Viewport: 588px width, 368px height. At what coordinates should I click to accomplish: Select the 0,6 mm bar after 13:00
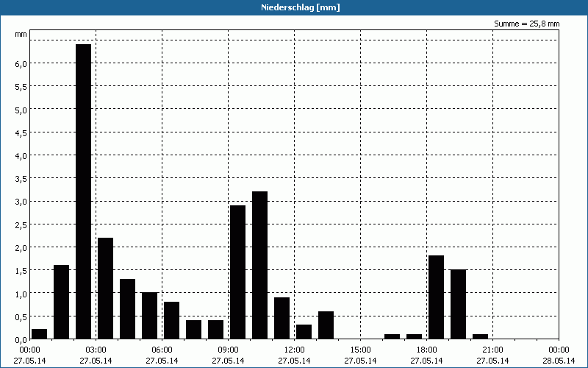(x=326, y=325)
